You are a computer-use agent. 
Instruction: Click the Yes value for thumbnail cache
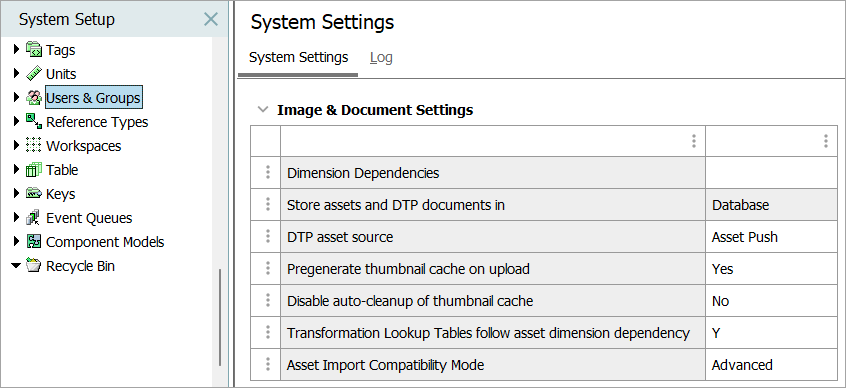[x=772, y=268]
